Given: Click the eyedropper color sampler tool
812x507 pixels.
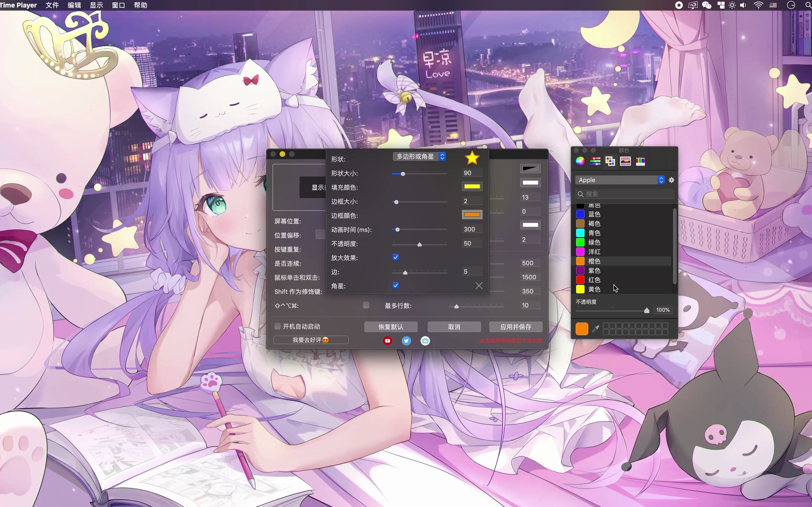Looking at the screenshot, I should 596,329.
